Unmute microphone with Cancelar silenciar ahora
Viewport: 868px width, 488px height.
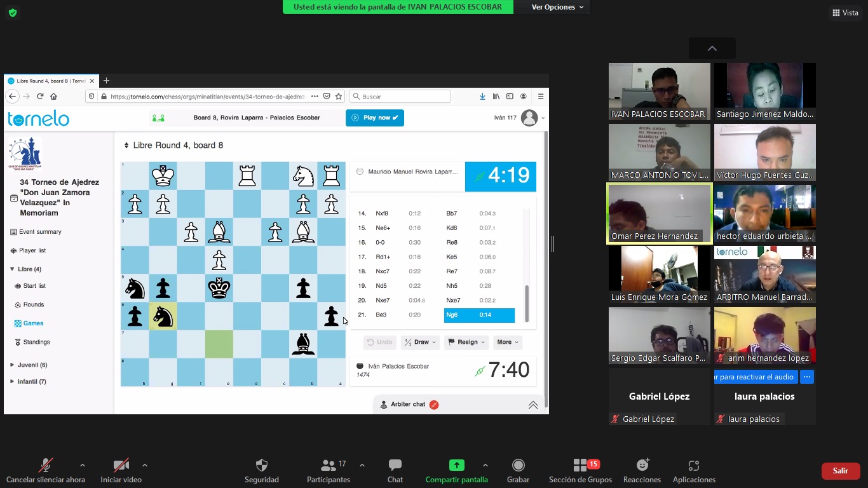pyautogui.click(x=45, y=466)
